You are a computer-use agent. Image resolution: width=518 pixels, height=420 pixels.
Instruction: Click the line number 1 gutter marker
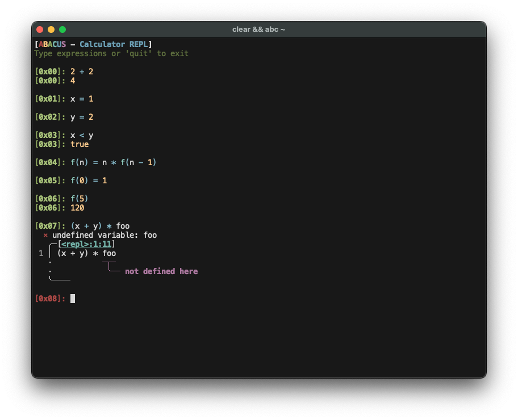point(40,253)
